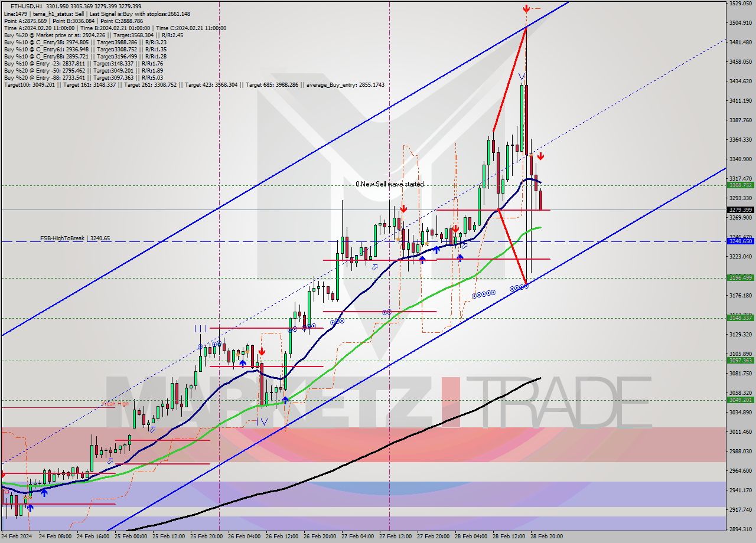Click the green 3049.201 target price tag
This screenshot has width=756, height=543.
[x=740, y=400]
